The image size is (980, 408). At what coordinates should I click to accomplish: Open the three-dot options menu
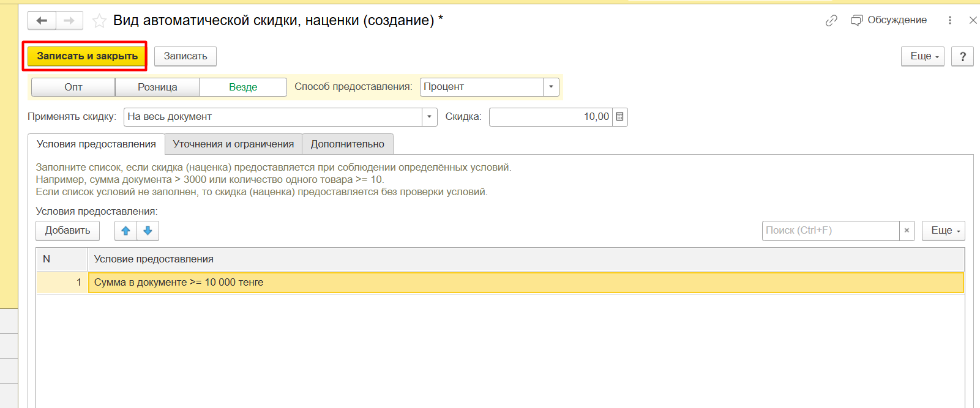click(949, 20)
